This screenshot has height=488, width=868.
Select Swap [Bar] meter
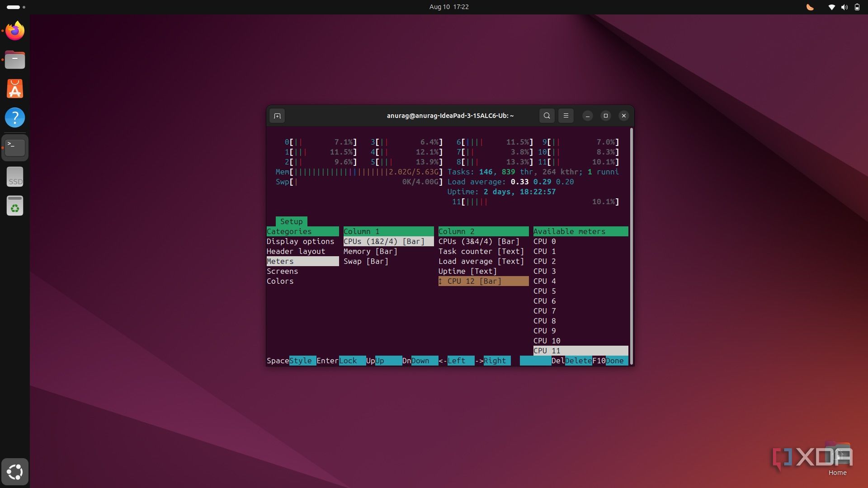click(x=366, y=261)
